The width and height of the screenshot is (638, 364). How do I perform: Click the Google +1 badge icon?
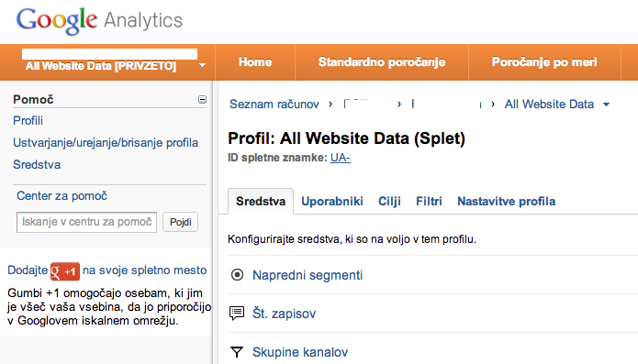coord(64,271)
